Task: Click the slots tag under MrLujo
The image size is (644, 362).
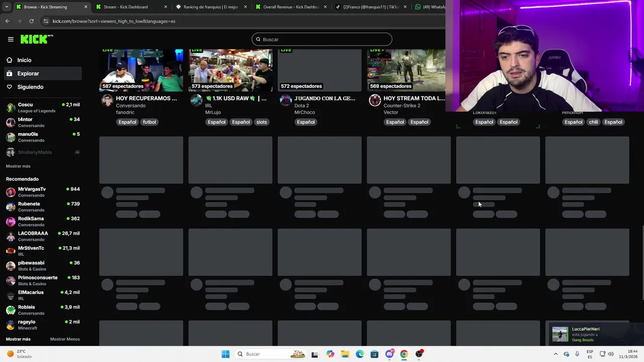Action: pos(262,122)
